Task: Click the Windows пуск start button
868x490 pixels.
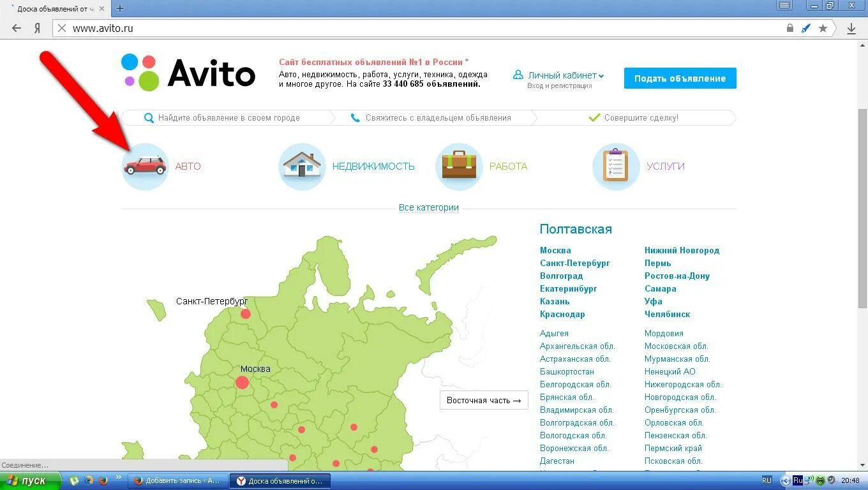Action: point(31,480)
